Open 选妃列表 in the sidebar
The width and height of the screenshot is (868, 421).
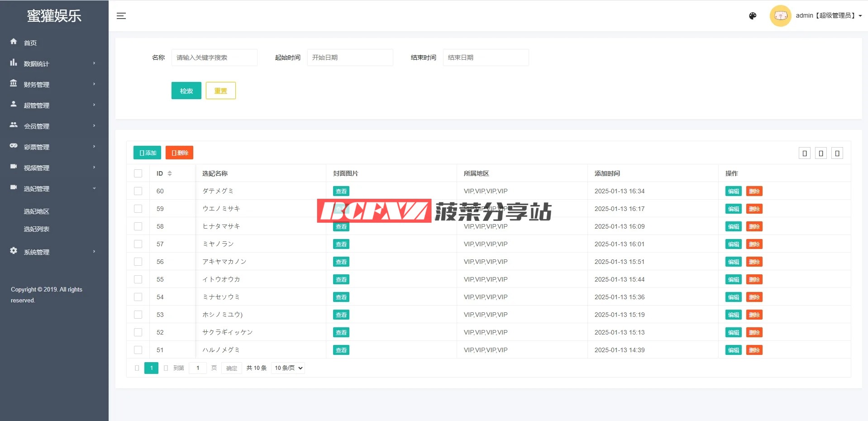(37, 229)
